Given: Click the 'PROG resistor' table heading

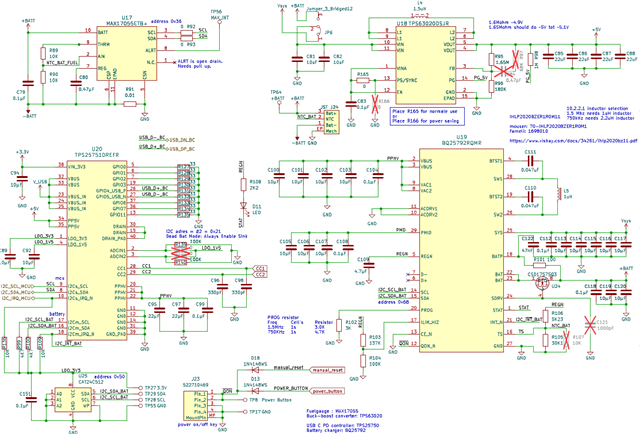Looking at the screenshot, I should [x=283, y=317].
